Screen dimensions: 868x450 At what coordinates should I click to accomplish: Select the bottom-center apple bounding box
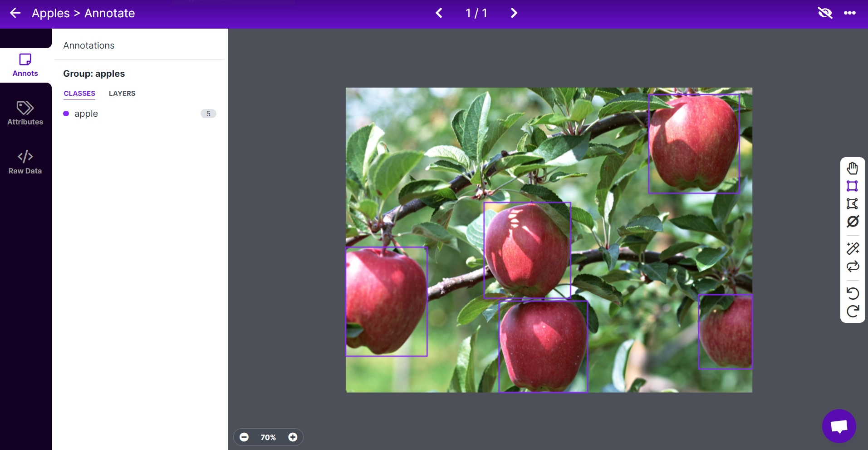(543, 346)
